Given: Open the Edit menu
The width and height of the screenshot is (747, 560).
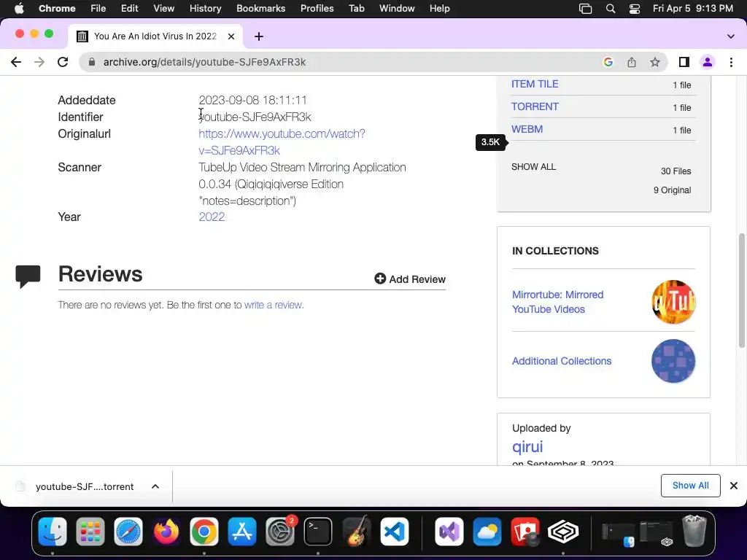Looking at the screenshot, I should (x=129, y=8).
